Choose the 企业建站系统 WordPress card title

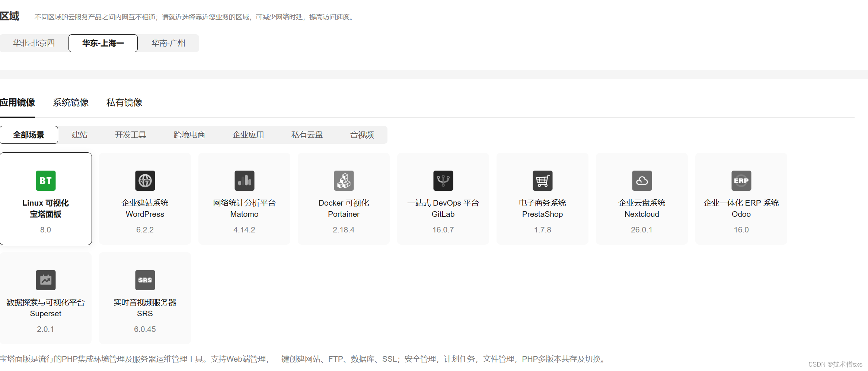pyautogui.click(x=145, y=209)
